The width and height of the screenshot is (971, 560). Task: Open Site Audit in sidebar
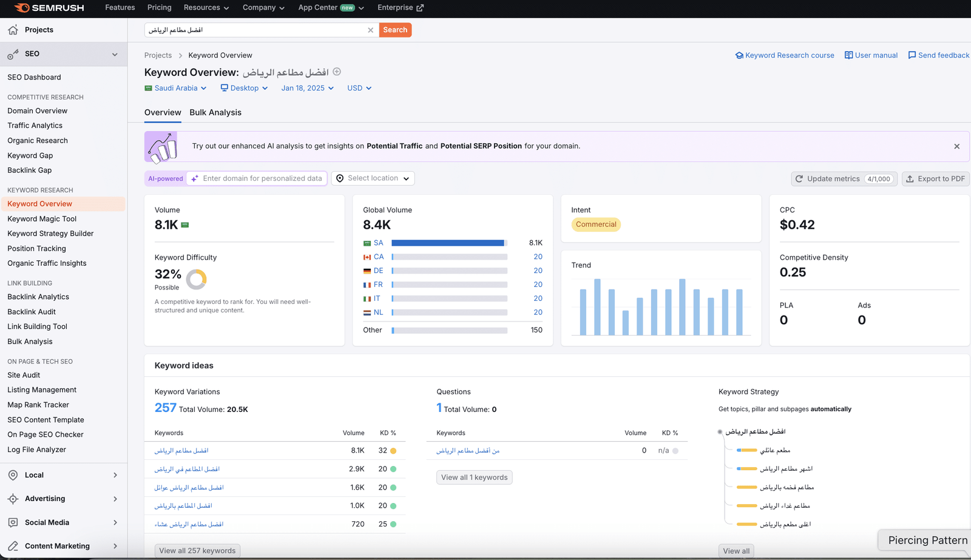tap(24, 376)
